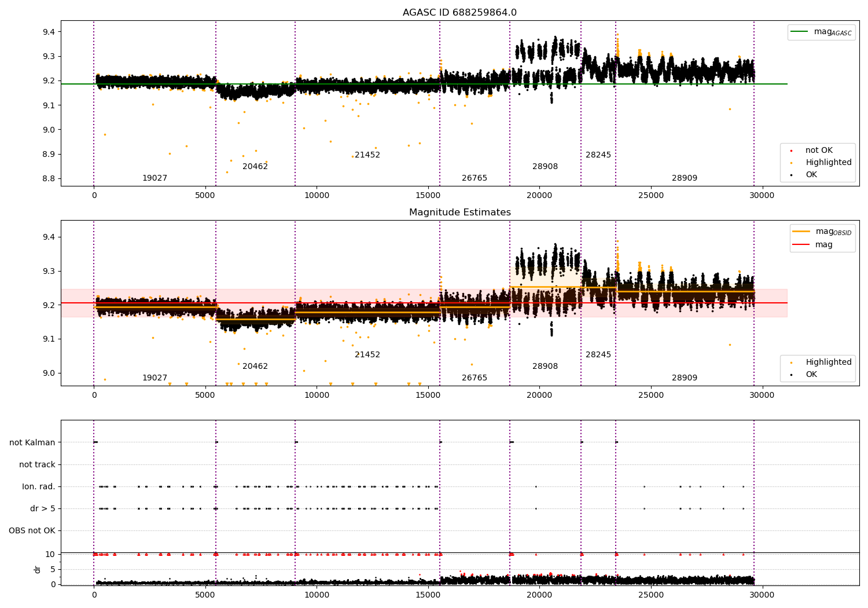Click the 8.8 y-tick in the AGASC ID plot
The width and height of the screenshot is (868, 608).
click(x=49, y=179)
